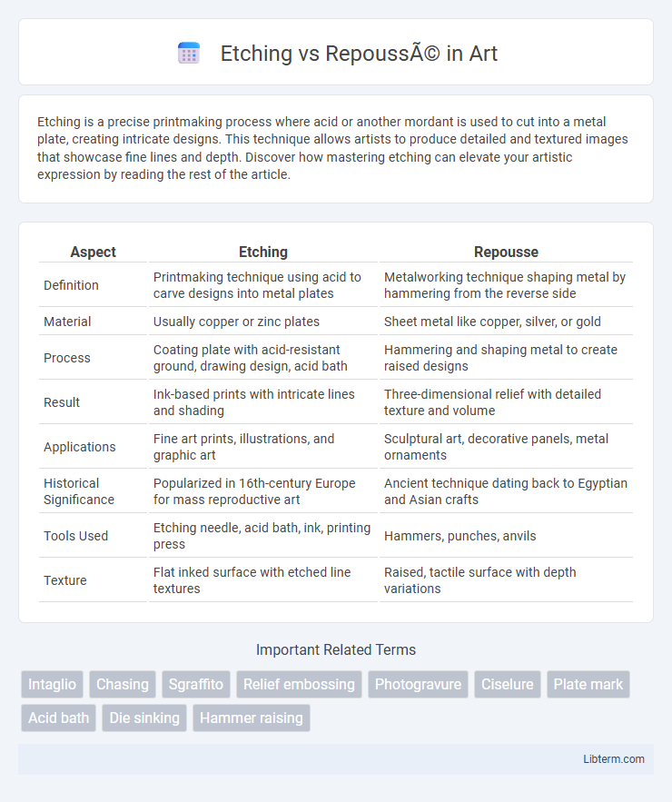Click the Relief embossing tag
Screen dimensions: 672x802
[299, 684]
